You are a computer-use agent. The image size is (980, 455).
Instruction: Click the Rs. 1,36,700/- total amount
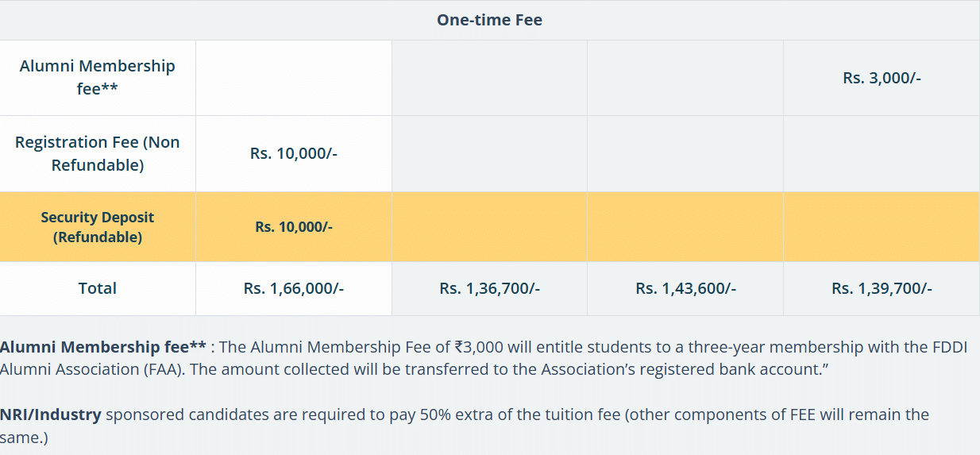coord(489,288)
